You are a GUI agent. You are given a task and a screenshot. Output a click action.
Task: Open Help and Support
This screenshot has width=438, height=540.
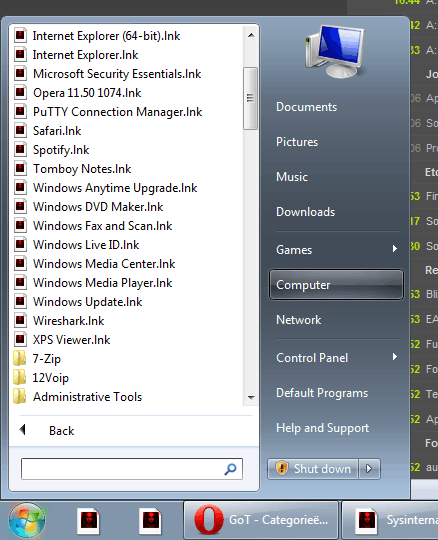click(322, 428)
